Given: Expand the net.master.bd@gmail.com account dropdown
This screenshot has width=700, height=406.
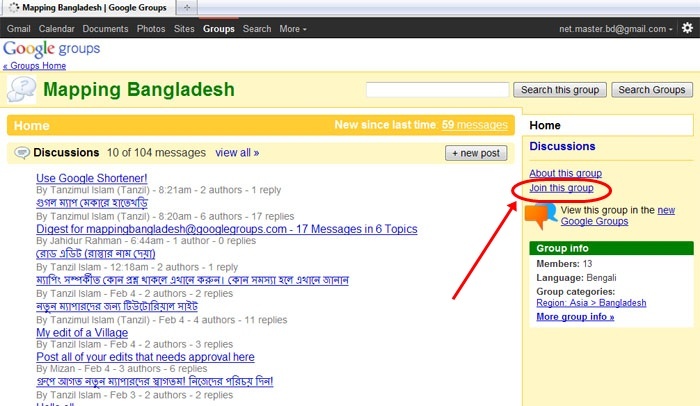Looking at the screenshot, I should 616,29.
